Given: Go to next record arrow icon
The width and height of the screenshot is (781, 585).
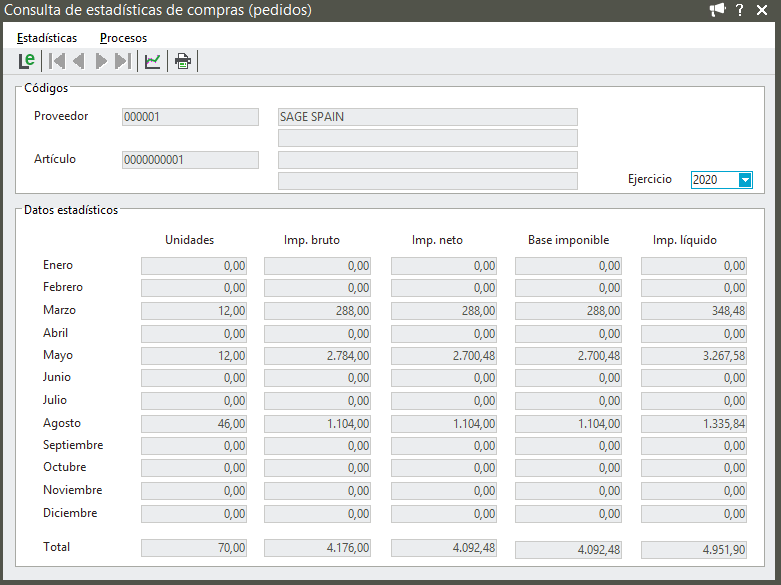Looking at the screenshot, I should 101,61.
